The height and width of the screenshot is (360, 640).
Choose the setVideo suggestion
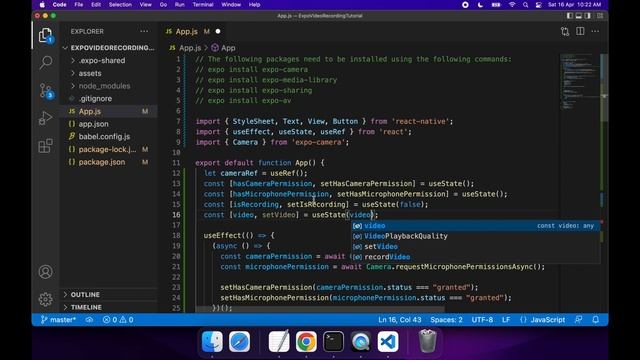(x=476, y=247)
